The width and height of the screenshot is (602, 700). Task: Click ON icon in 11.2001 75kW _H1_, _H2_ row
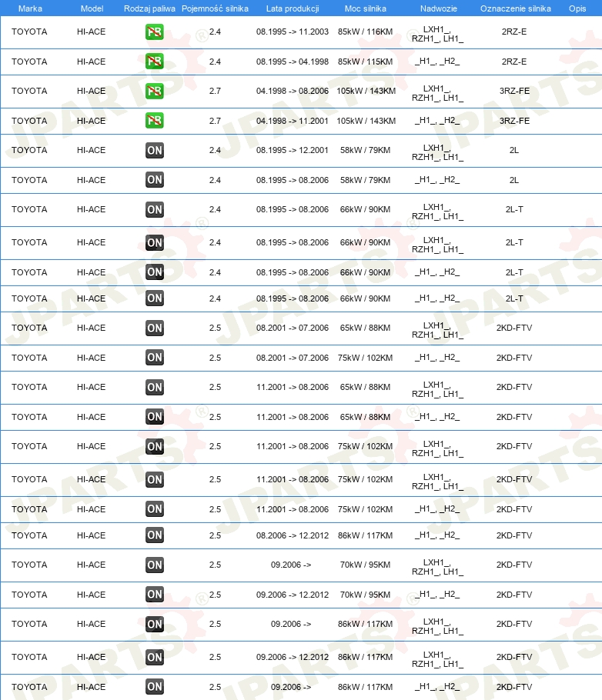click(154, 509)
